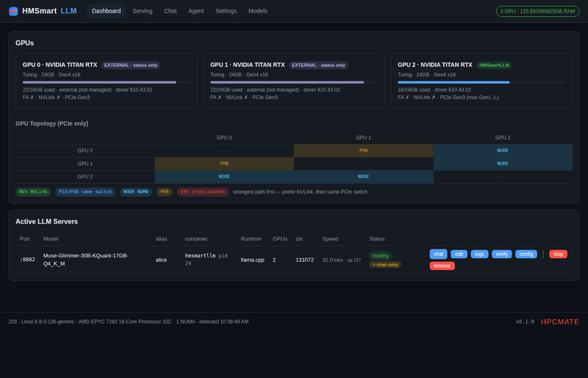Image resolution: width=588 pixels, height=378 pixels.
Task: Click the llama.cpp runtime cell
Action: (x=252, y=260)
